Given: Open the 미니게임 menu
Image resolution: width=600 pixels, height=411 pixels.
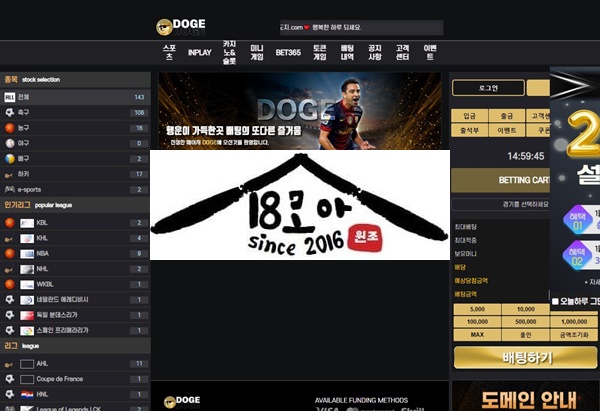Looking at the screenshot, I should click(x=257, y=52).
